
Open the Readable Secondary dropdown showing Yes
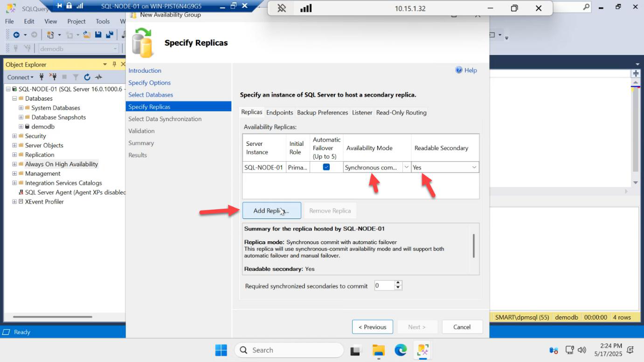[474, 167]
